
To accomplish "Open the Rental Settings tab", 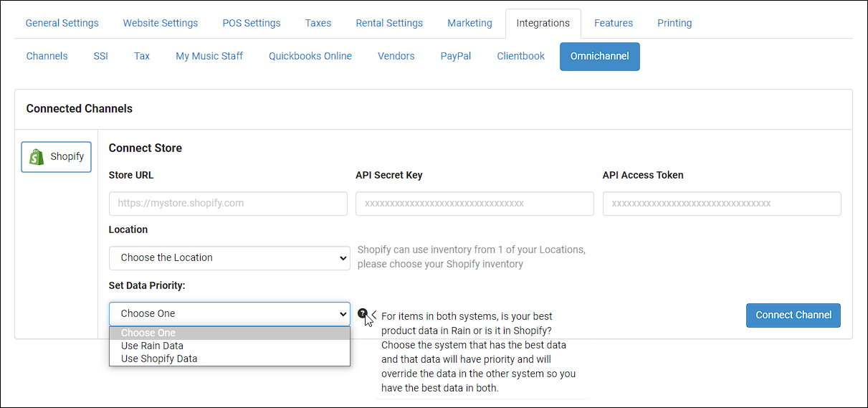I will pyautogui.click(x=389, y=23).
